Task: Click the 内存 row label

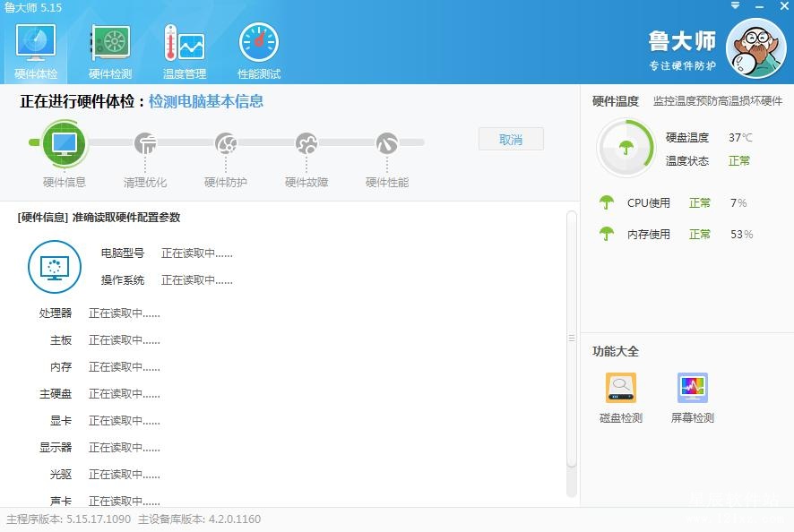Action: (61, 367)
